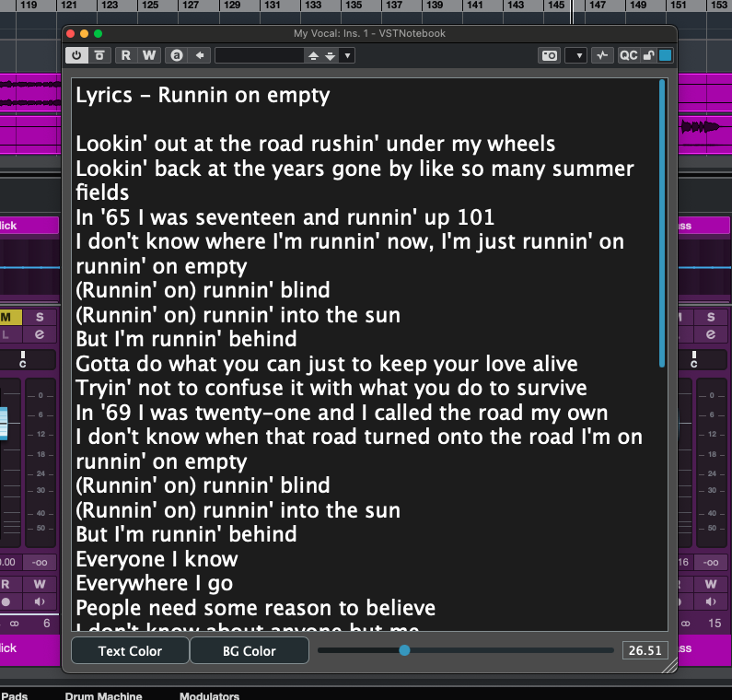Image resolution: width=732 pixels, height=700 pixels.
Task: Open the Pads tab in lower zone
Action: point(14,694)
